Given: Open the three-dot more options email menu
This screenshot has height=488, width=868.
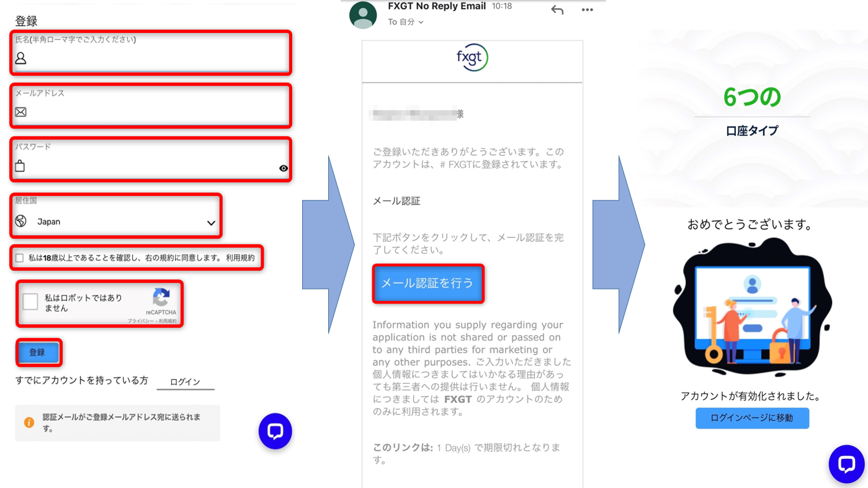Looking at the screenshot, I should point(587,10).
